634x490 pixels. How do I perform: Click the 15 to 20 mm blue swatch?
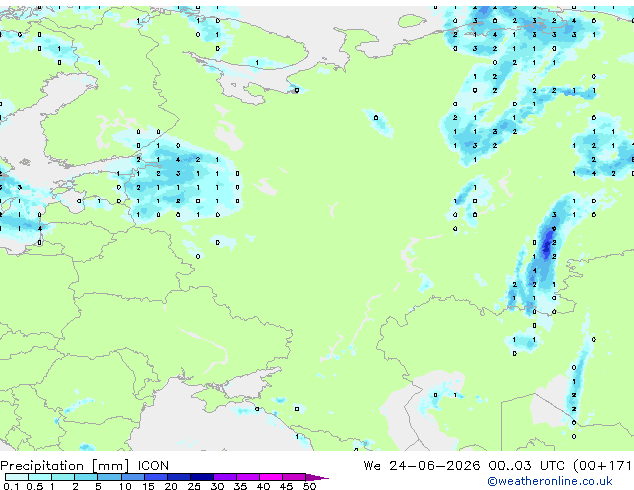coord(156,477)
